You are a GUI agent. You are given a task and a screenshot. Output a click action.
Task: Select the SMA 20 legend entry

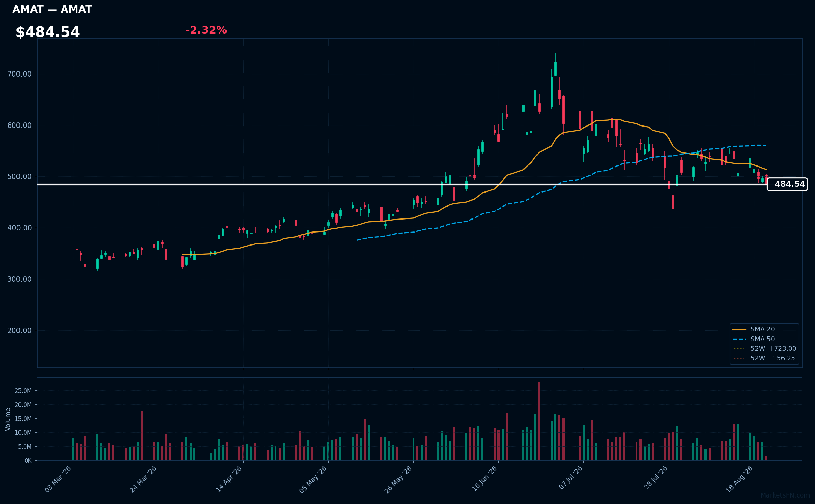[763, 329]
